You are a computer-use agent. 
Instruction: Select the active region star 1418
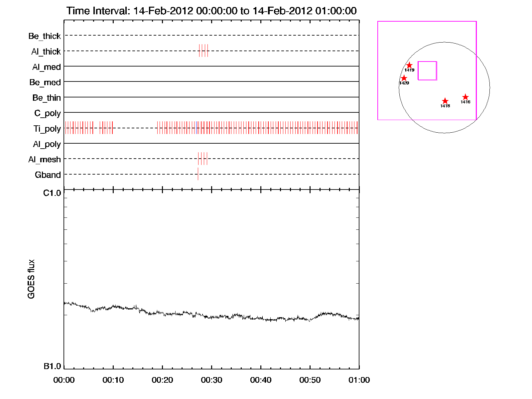[445, 101]
